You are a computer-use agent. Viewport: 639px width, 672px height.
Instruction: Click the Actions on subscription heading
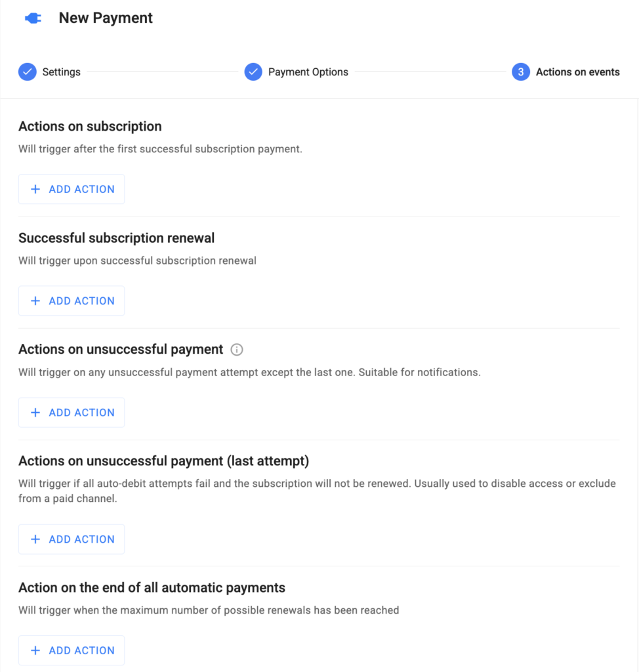pos(90,126)
